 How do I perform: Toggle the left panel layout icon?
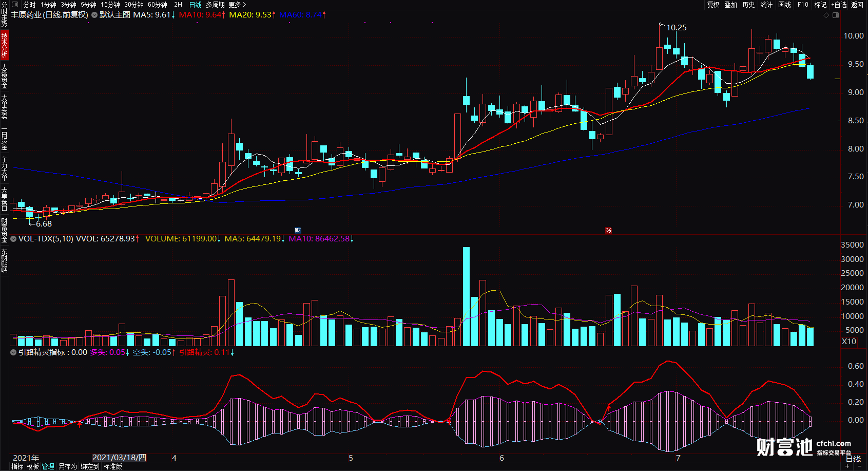[15, 4]
